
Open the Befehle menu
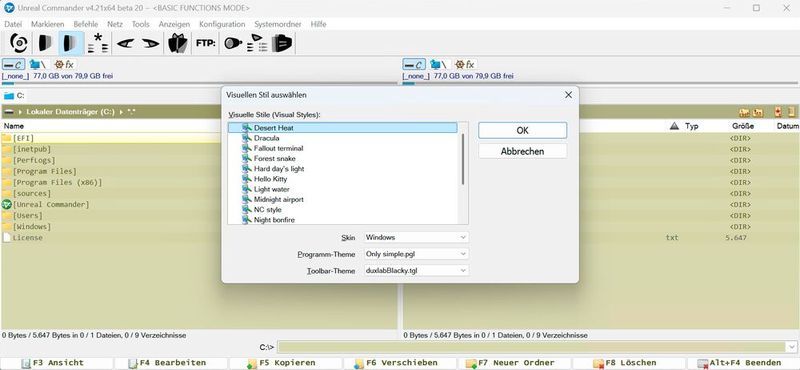86,24
